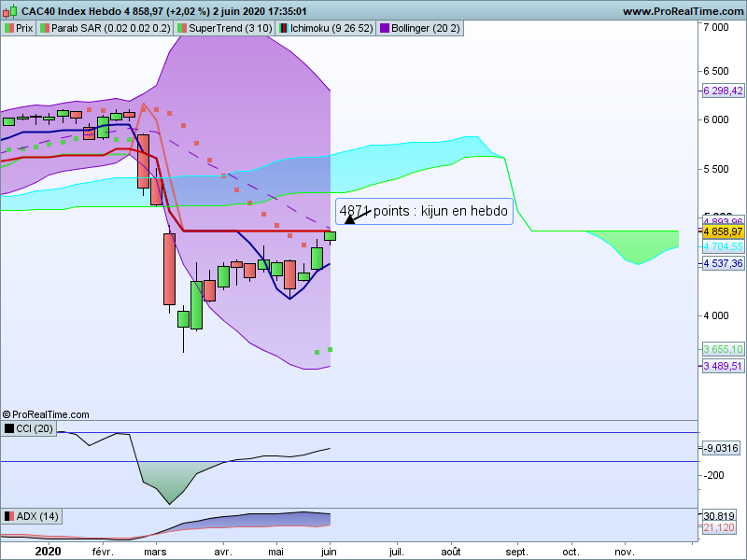Click the 6 500 price axis label
This screenshot has height=560, width=747.
point(716,71)
